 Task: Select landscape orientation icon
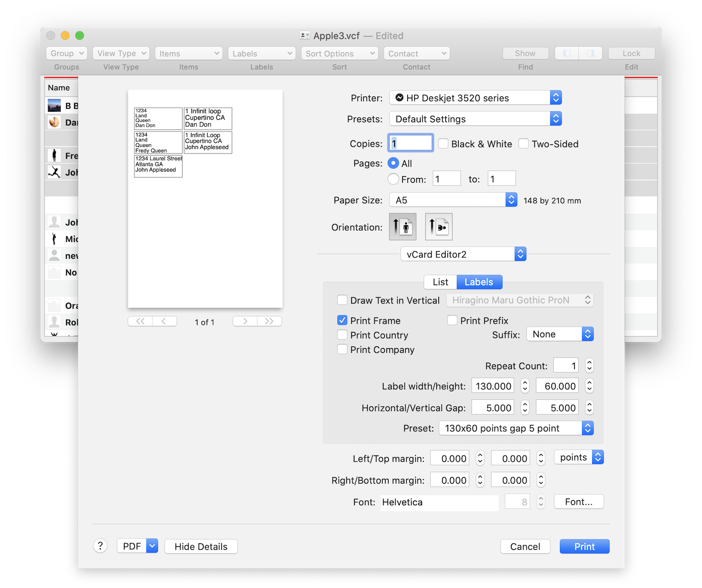pyautogui.click(x=439, y=227)
